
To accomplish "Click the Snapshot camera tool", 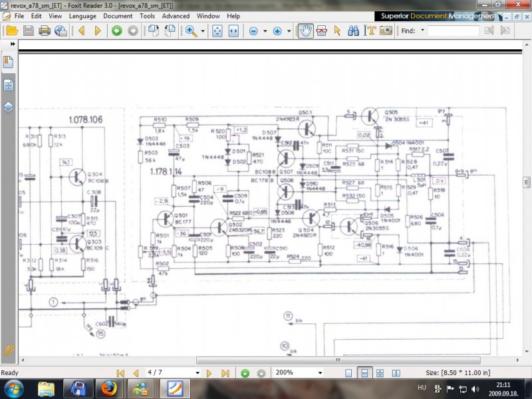I will pyautogui.click(x=386, y=31).
